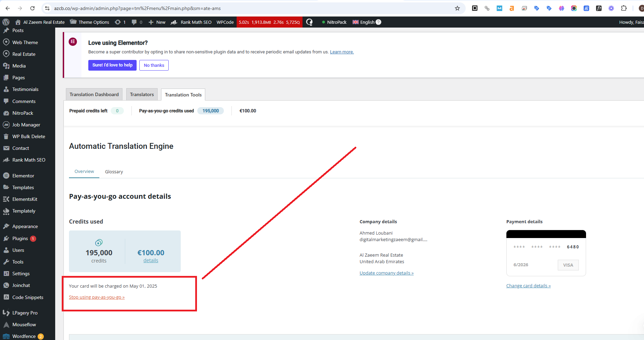This screenshot has width=644, height=340.
Task: Dismiss Elementor notice with No thanks
Action: click(154, 65)
